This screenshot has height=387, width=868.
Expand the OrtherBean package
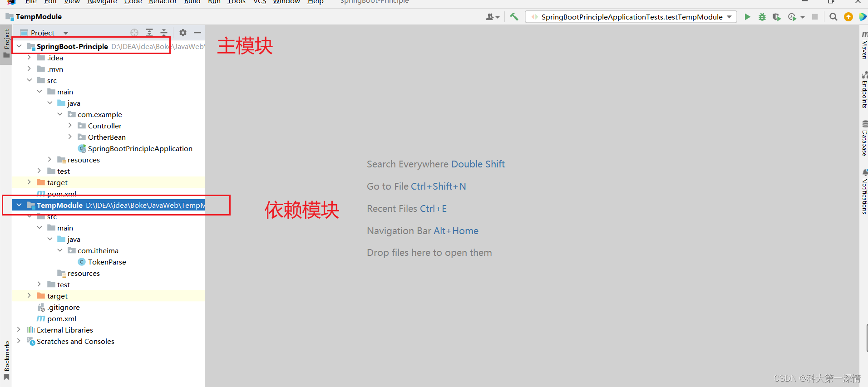coord(70,137)
